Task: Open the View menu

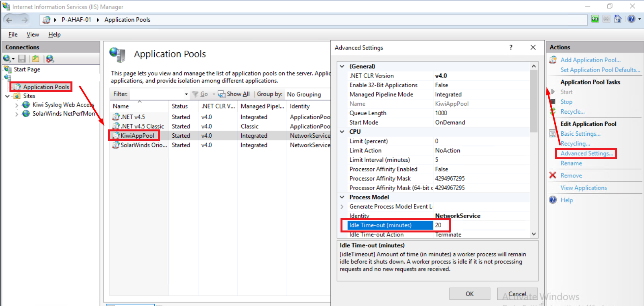Action: 33,35
